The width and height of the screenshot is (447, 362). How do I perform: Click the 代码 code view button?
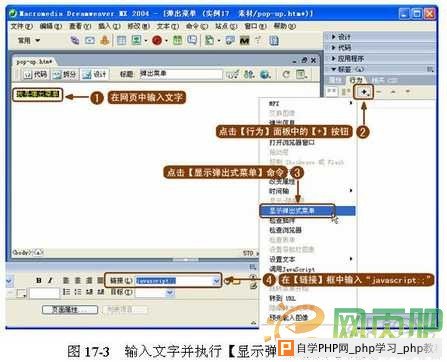point(35,75)
